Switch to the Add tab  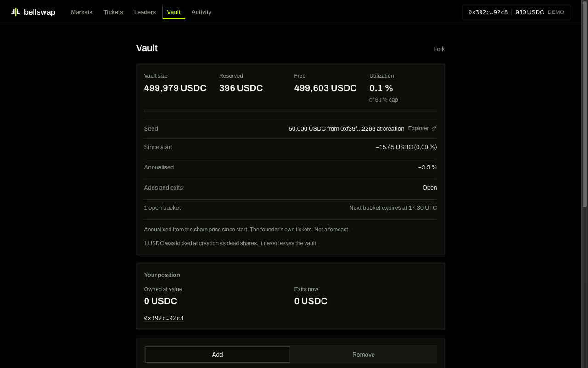click(217, 355)
